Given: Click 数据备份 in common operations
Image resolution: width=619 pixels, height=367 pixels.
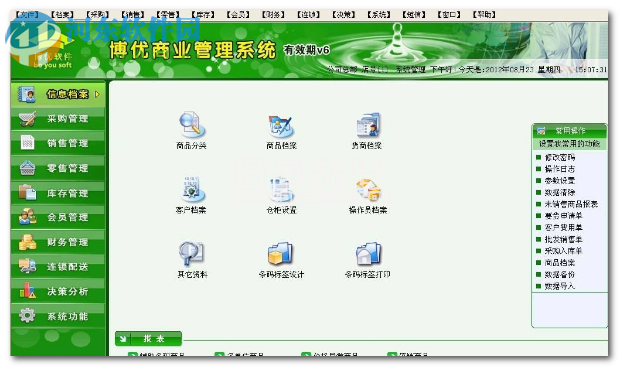Looking at the screenshot, I should tap(560, 274).
